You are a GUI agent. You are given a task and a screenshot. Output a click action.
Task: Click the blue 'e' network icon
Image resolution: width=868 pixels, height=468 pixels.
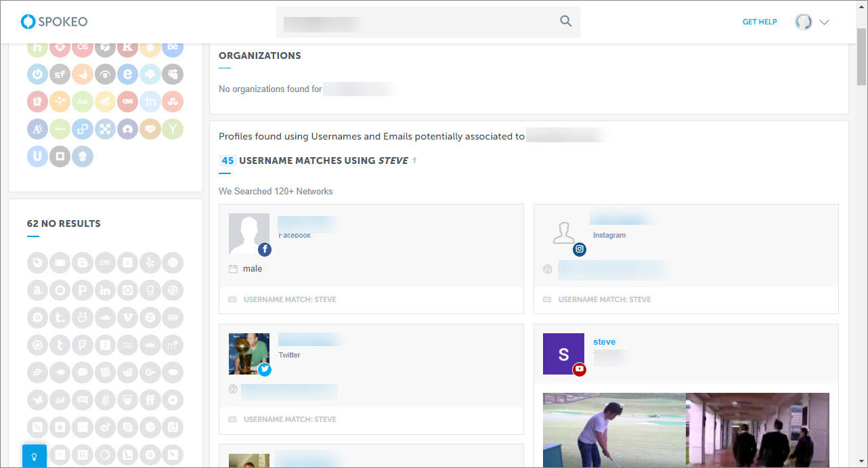127,74
